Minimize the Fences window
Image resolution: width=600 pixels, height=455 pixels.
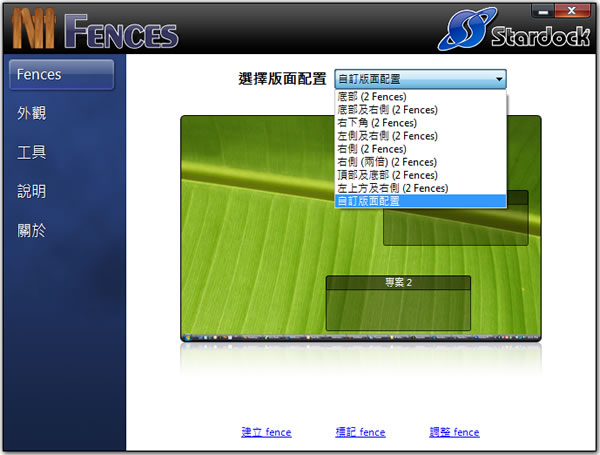[x=543, y=11]
